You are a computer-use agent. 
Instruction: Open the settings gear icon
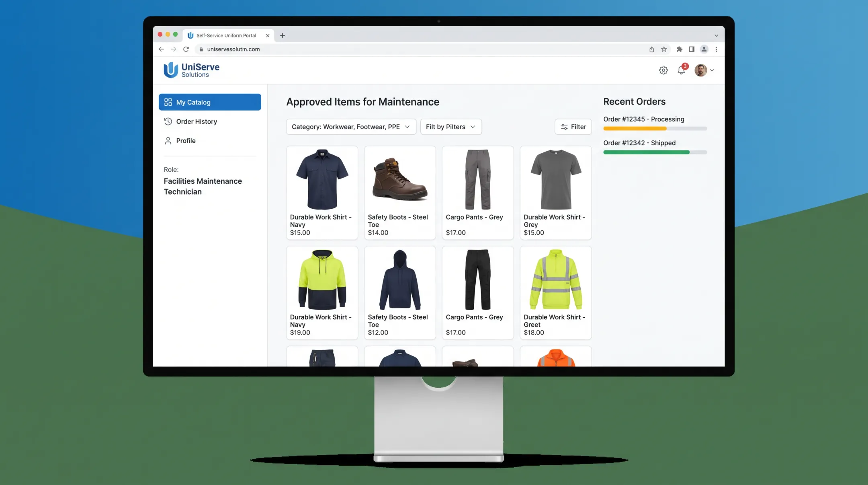[663, 70]
